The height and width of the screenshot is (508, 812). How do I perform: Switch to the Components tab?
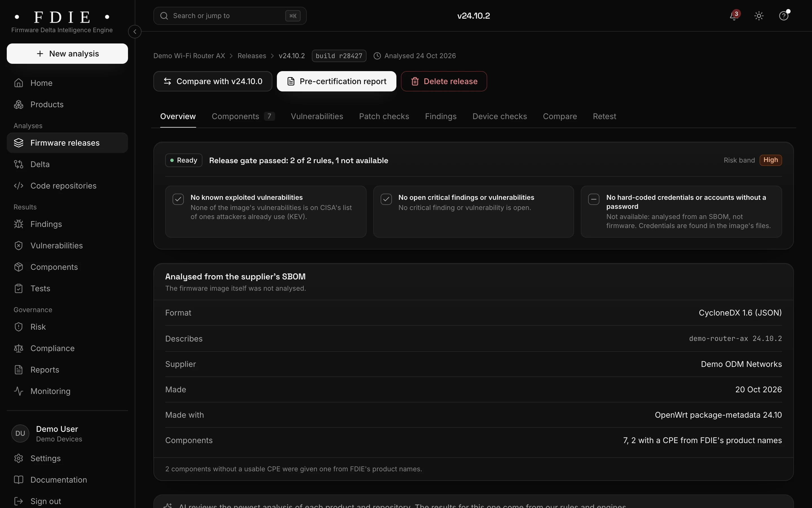[243, 116]
